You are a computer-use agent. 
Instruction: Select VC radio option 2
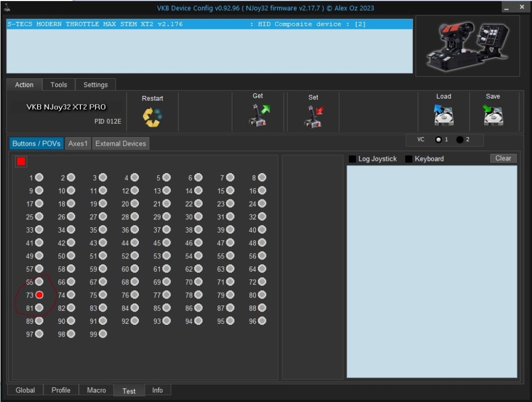[x=460, y=140]
